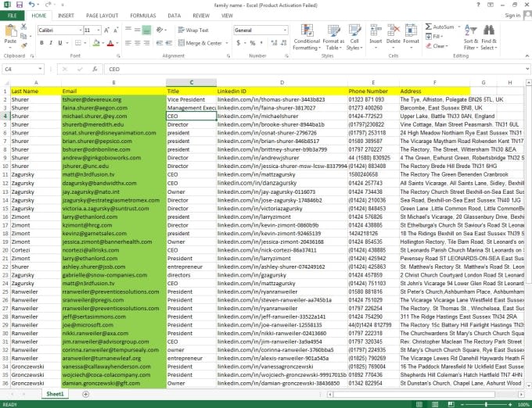The image size is (532, 408).
Task: Click the Format as Table icon
Action: click(x=333, y=30)
